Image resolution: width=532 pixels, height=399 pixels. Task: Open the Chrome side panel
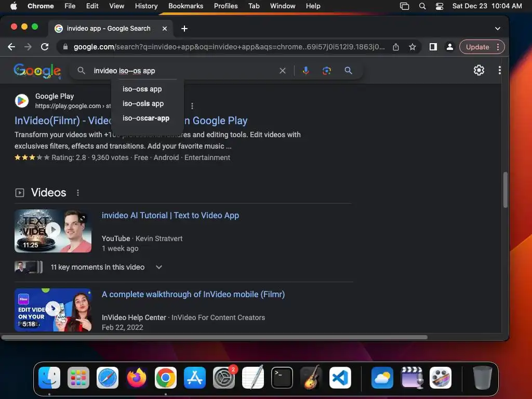(433, 47)
